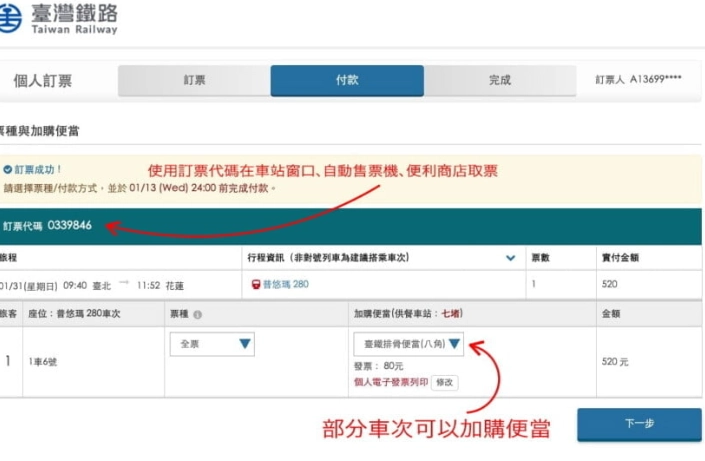
Task: Click the red train icon beside 普悠瑪 280
Action: [256, 284]
